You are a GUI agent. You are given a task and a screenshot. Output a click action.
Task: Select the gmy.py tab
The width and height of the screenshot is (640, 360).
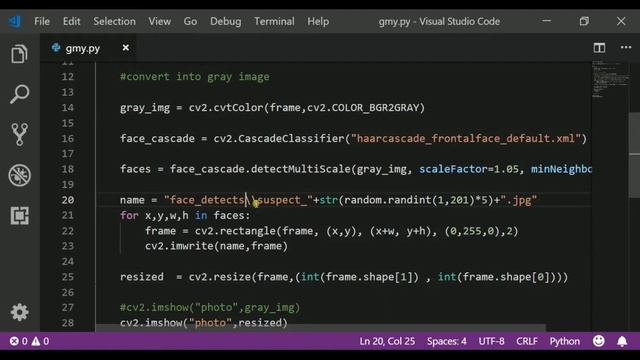click(88, 48)
